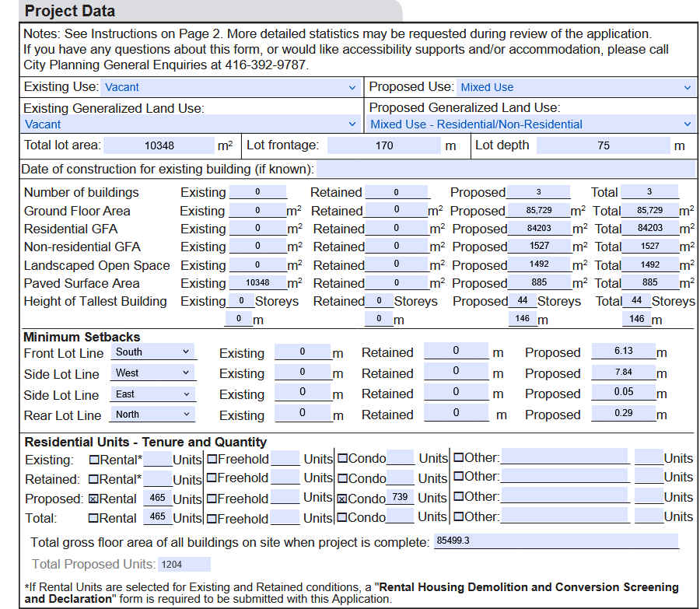This screenshot has width=700, height=609.
Task: Select the Total Proposed Units field
Action: (184, 565)
